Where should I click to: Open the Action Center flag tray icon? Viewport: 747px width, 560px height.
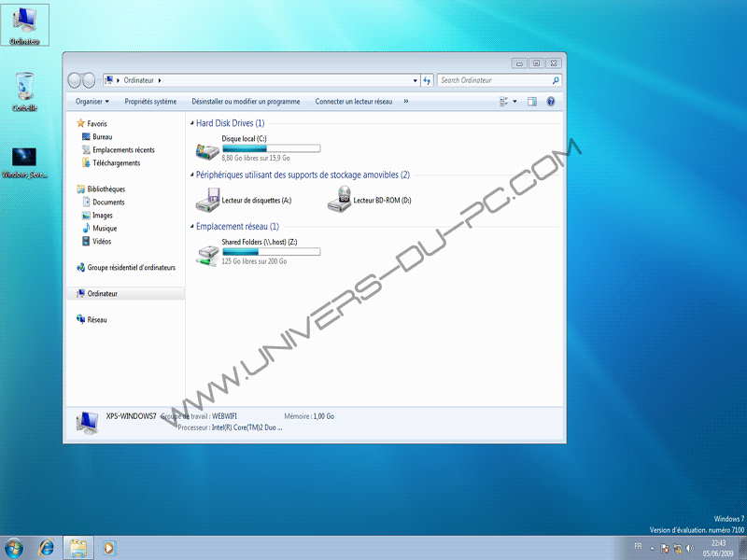click(665, 548)
